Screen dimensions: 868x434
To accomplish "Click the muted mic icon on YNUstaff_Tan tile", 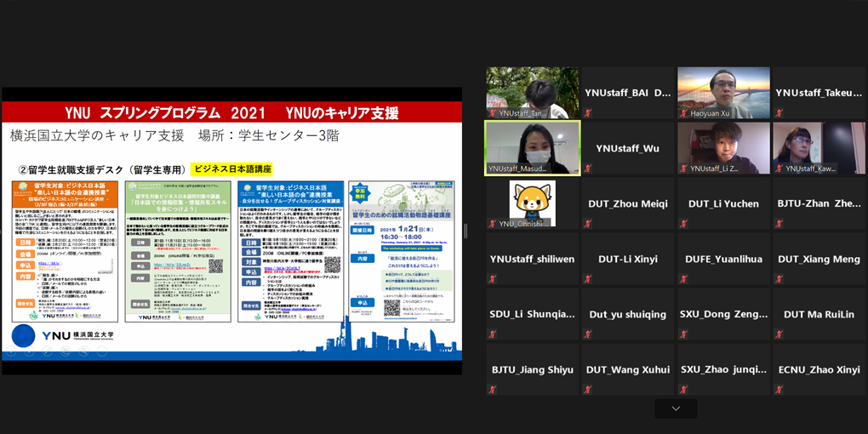I will point(492,113).
